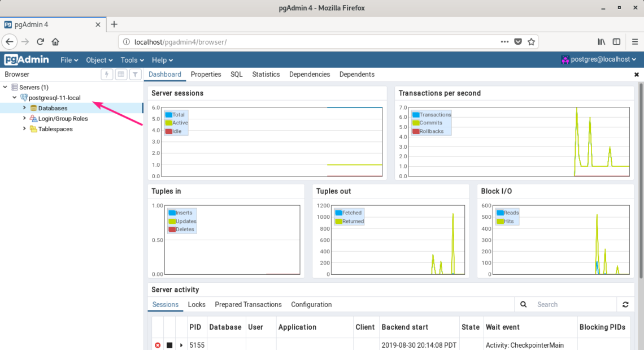This screenshot has width=644, height=350.
Task: Click the Query Tool lightning icon
Action: click(x=107, y=75)
